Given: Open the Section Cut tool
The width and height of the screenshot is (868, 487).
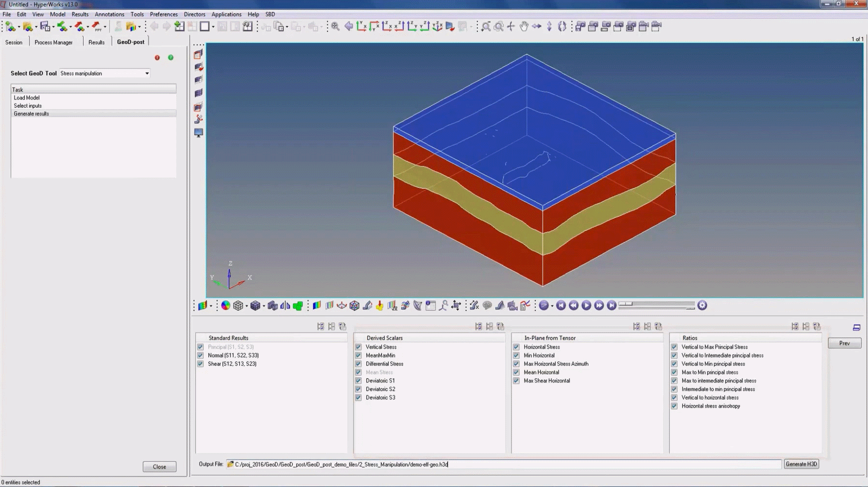Looking at the screenshot, I should (x=417, y=305).
